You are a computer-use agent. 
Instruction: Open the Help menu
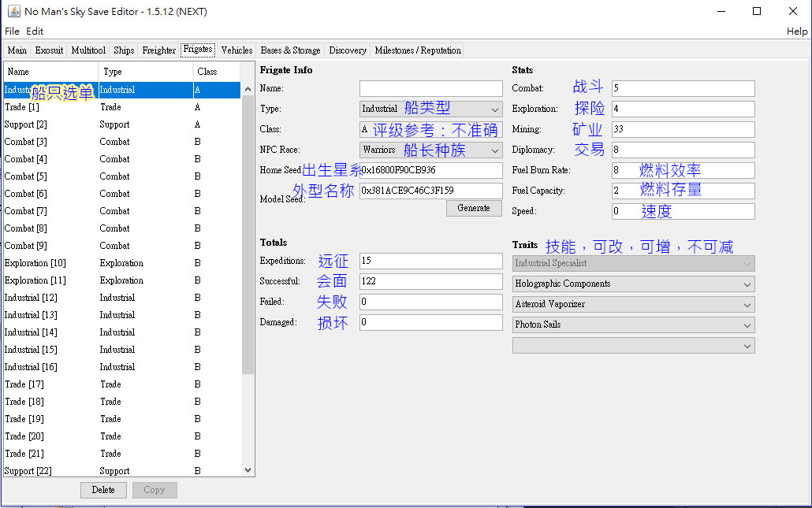[797, 32]
